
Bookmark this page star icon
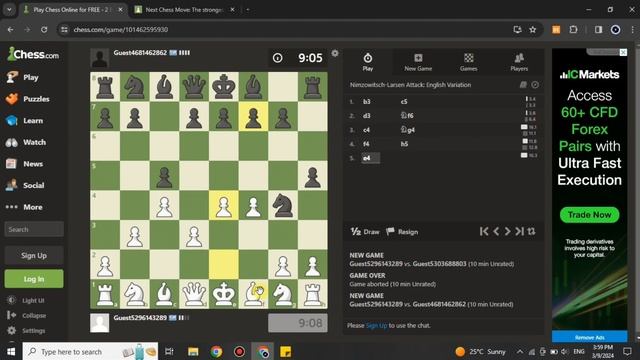tap(533, 29)
